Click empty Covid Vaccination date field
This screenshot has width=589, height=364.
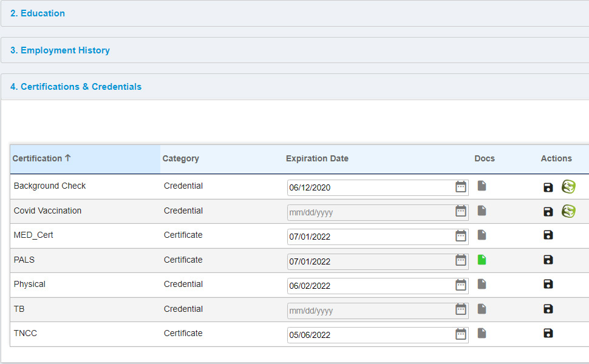point(378,212)
